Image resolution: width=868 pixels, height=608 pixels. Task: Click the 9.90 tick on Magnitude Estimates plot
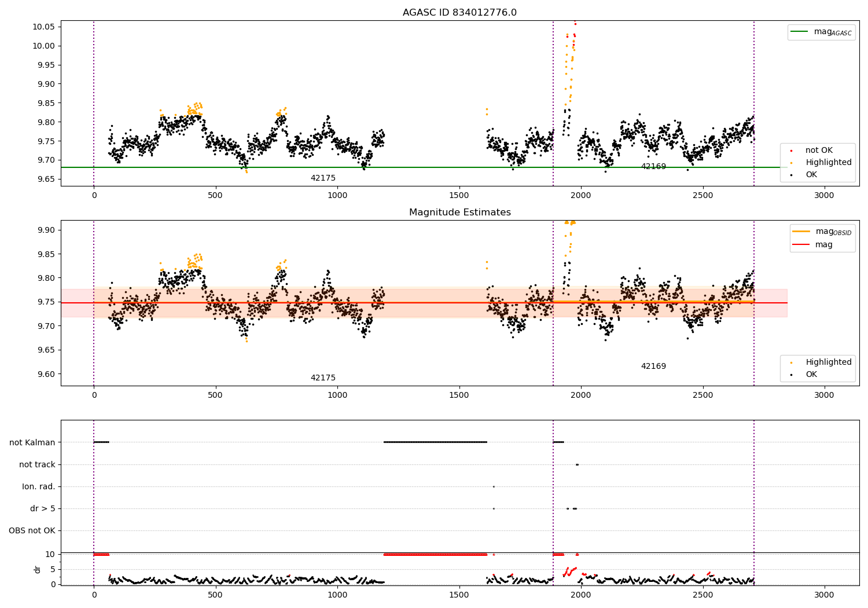coord(46,230)
